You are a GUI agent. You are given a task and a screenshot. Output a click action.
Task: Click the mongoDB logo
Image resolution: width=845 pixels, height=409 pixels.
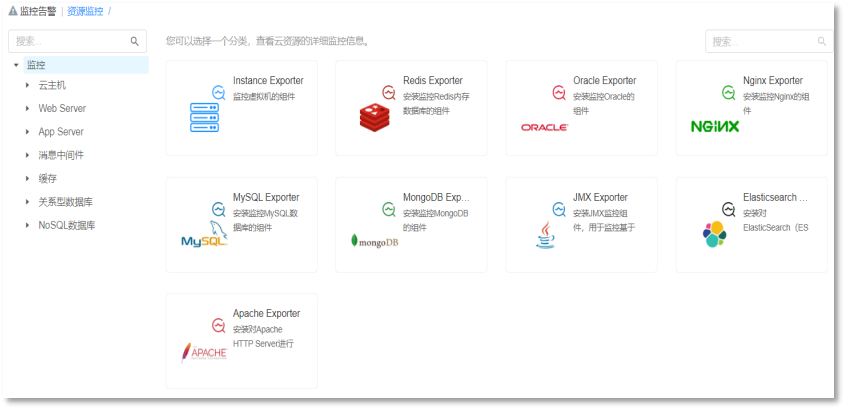point(375,241)
